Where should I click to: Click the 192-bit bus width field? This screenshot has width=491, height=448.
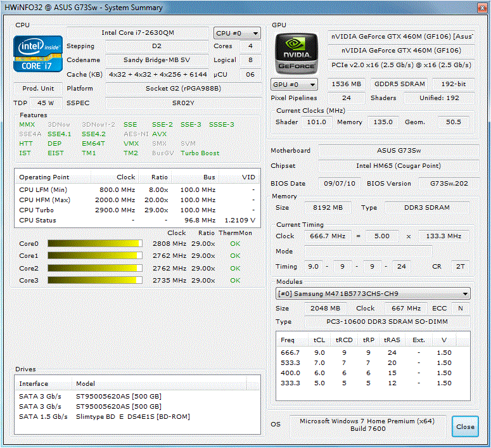coord(454,84)
